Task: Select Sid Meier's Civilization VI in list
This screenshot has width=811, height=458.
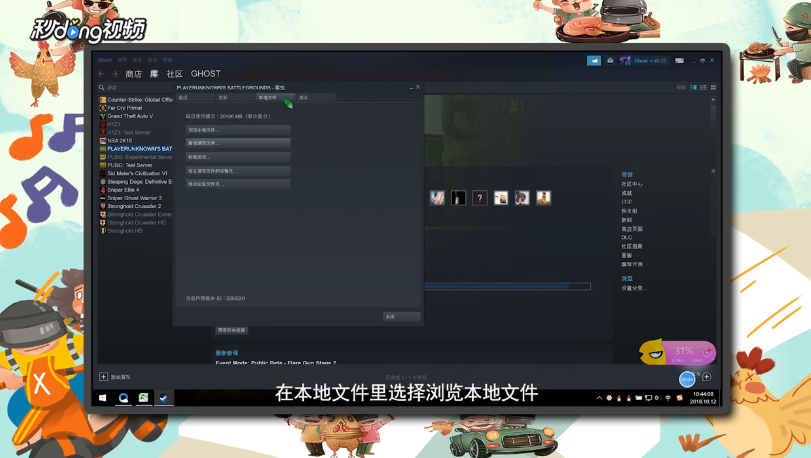Action: 136,174
